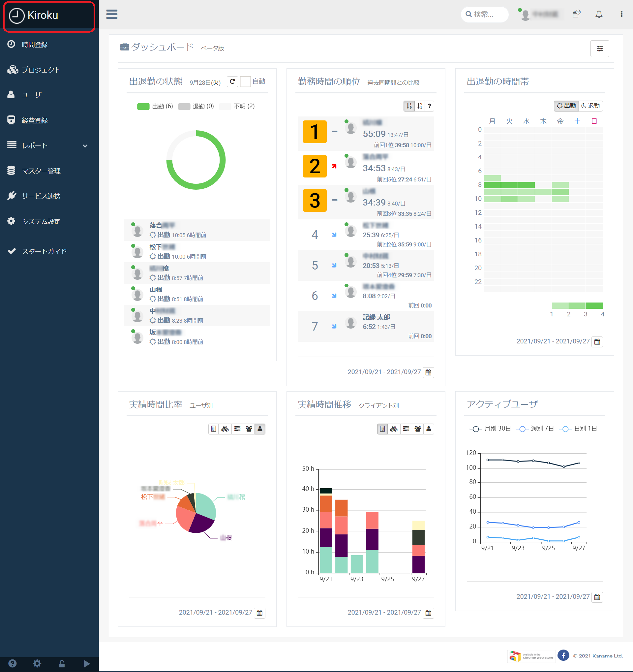Open the date range picker for アクティブユーザ
Screen dimensions: 633x672
coord(597,597)
